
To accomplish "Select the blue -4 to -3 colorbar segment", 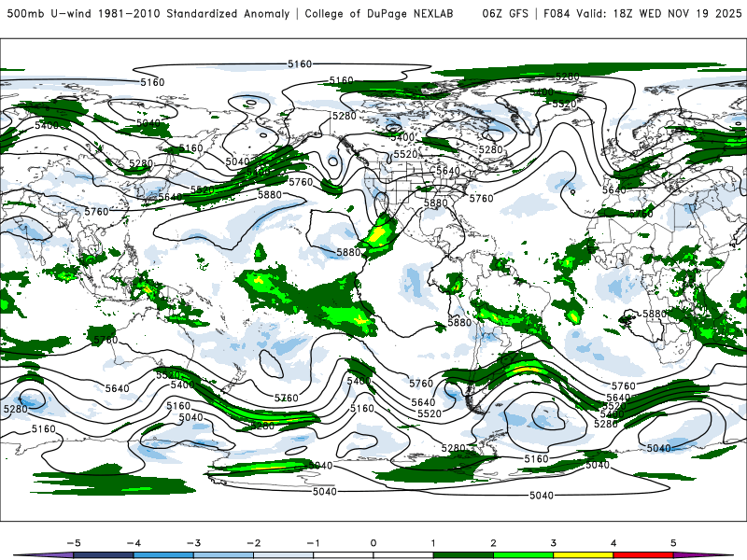I will point(163,555).
